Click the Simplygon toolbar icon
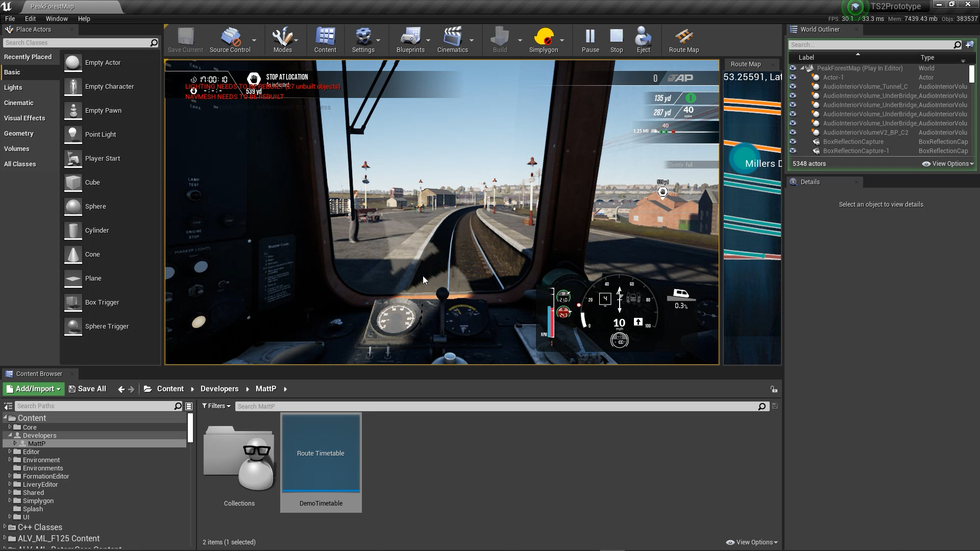 543,40
